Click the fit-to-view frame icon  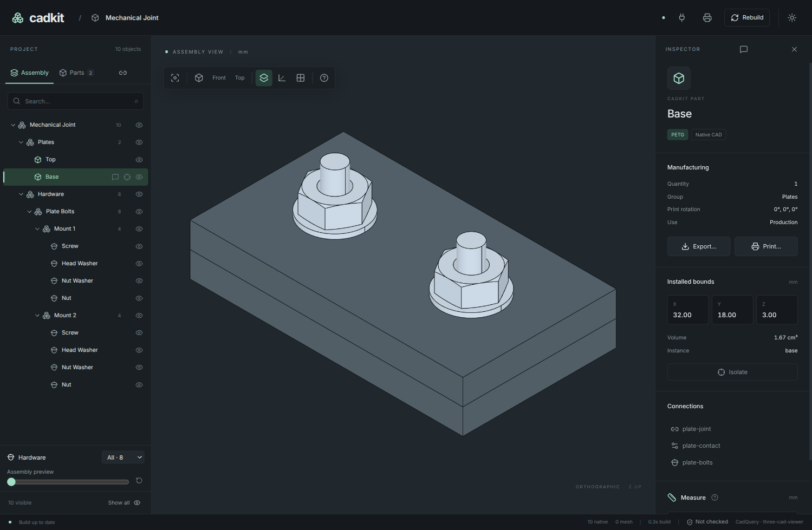175,78
